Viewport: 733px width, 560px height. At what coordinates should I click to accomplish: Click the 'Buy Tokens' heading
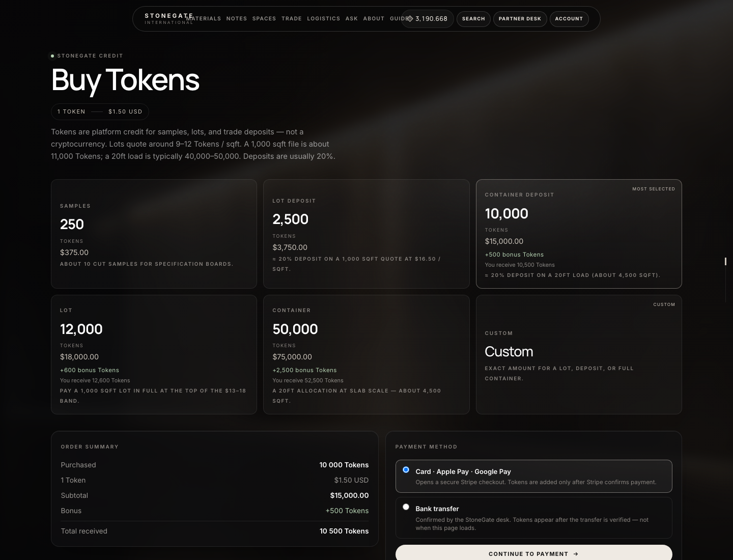click(x=125, y=80)
